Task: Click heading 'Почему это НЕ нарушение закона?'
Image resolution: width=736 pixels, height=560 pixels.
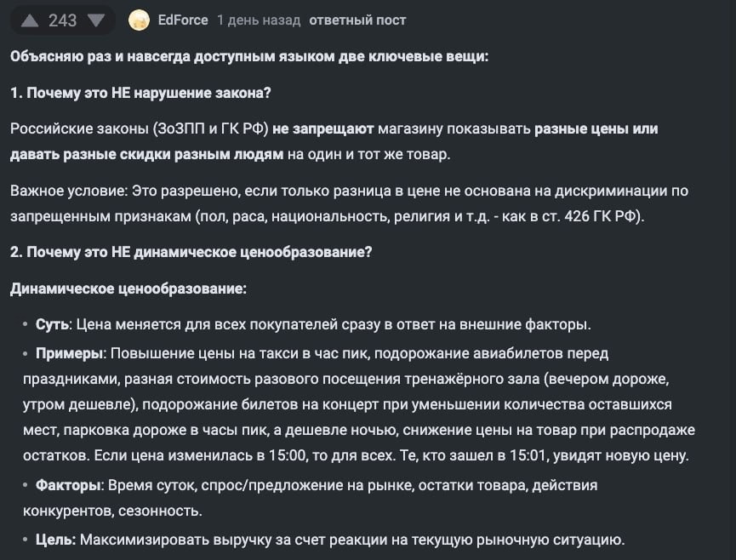Action: [x=149, y=93]
